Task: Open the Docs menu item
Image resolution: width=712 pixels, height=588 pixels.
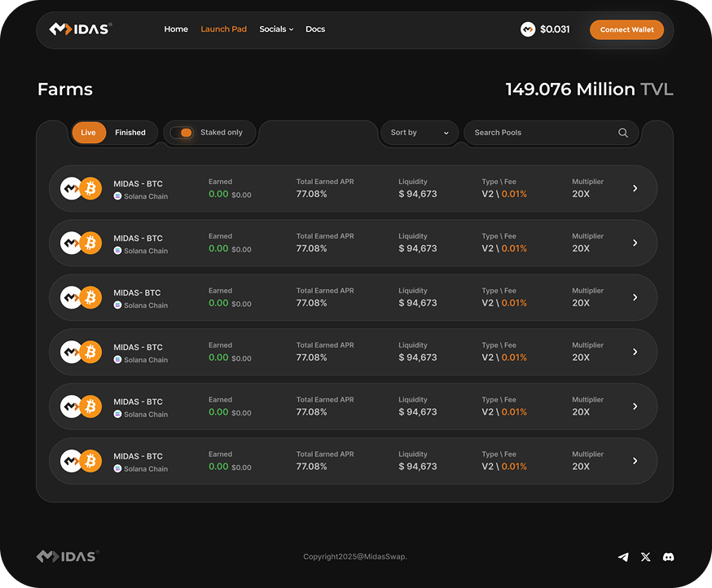Action: click(x=315, y=29)
